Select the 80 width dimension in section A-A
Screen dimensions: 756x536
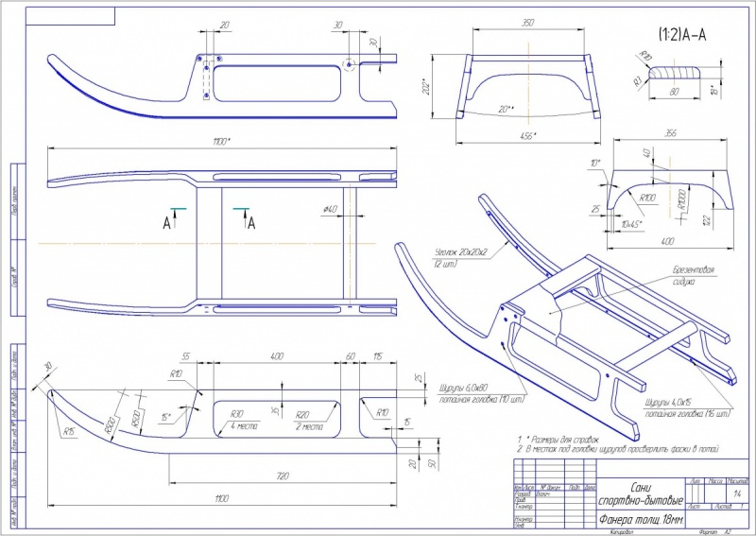(x=675, y=91)
